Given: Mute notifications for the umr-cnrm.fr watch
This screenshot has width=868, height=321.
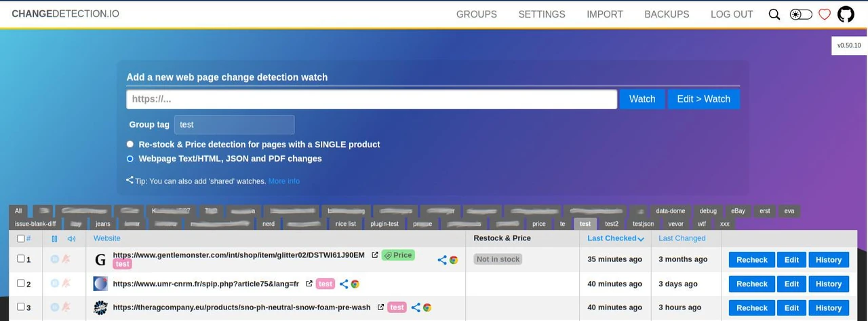Looking at the screenshot, I should pyautogui.click(x=66, y=283).
